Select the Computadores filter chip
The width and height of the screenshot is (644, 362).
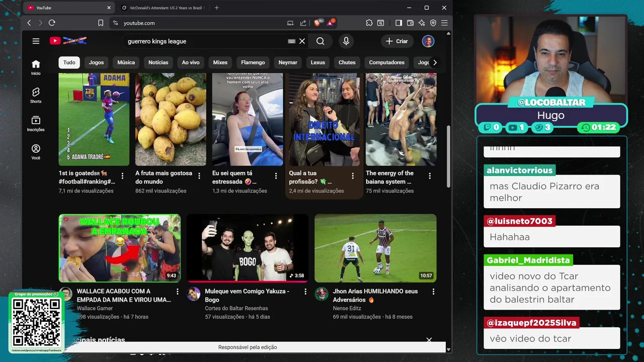[387, 62]
